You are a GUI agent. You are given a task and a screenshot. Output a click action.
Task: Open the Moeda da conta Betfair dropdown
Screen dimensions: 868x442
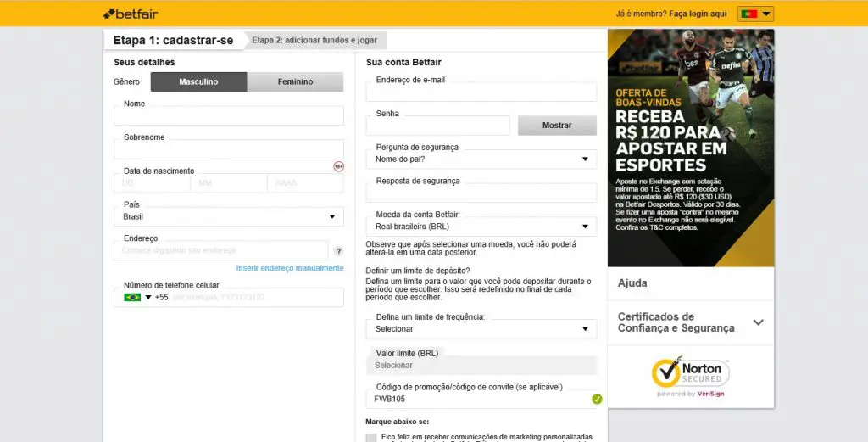tap(481, 227)
